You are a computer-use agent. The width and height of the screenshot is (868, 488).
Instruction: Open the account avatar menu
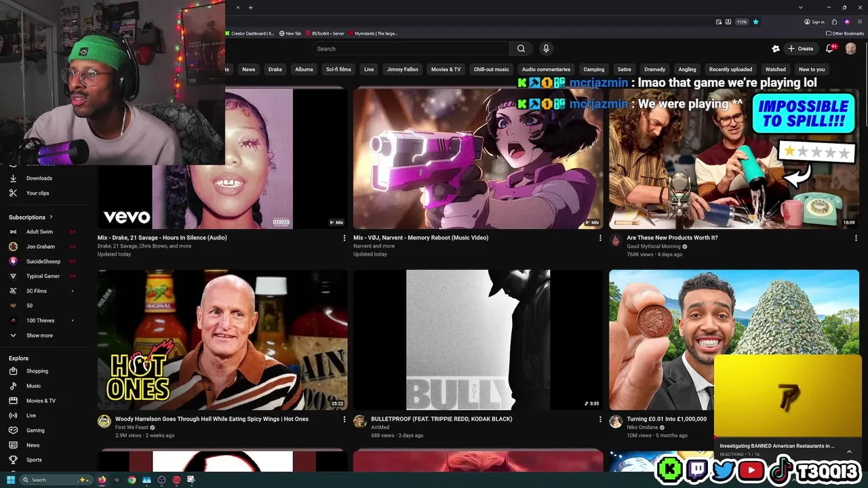(x=851, y=49)
